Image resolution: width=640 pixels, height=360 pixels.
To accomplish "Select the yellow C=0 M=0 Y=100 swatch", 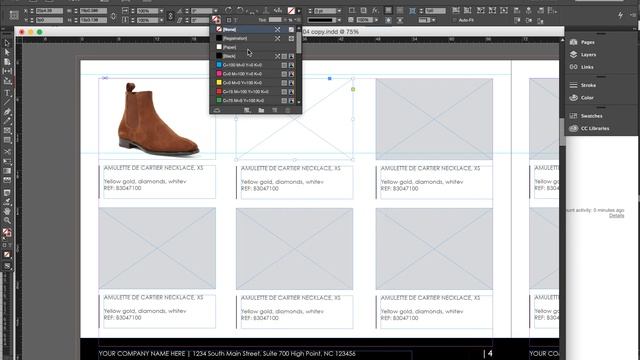I will point(254,83).
